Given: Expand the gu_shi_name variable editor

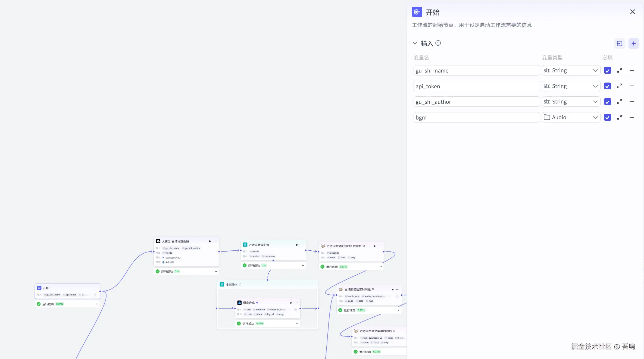Looking at the screenshot, I should tap(619, 71).
